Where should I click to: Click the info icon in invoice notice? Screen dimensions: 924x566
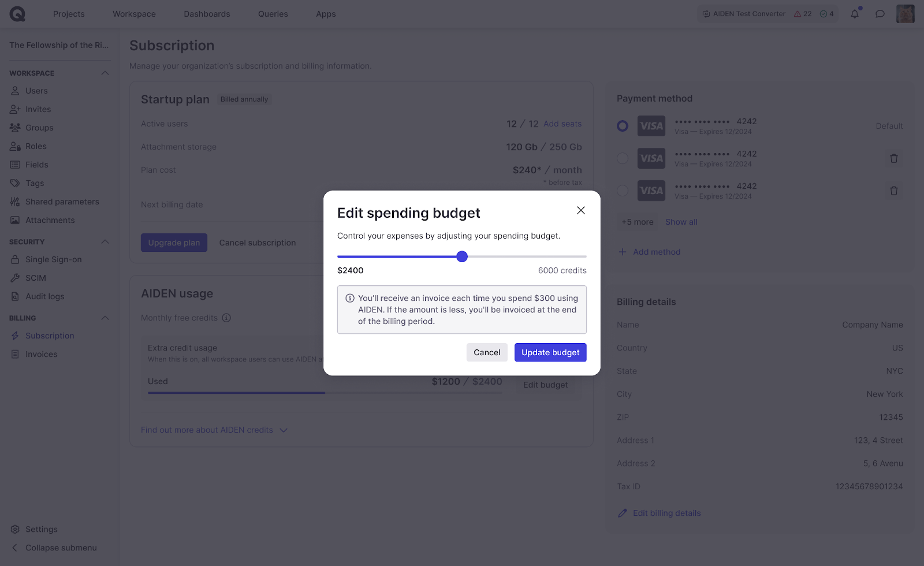point(350,299)
